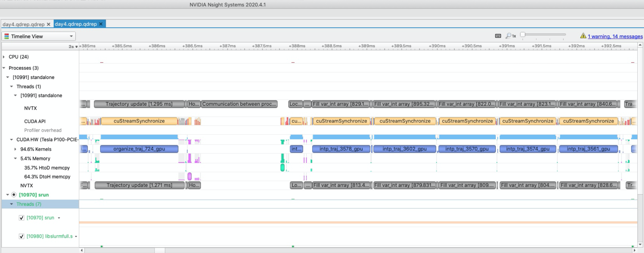Expand the 94.6% Kernels row

tap(15, 149)
